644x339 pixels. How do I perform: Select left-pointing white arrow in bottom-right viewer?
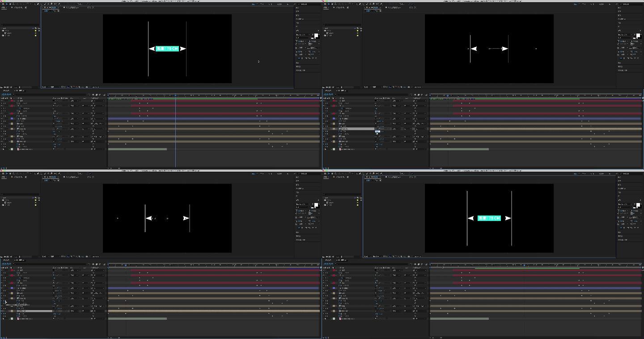point(471,218)
